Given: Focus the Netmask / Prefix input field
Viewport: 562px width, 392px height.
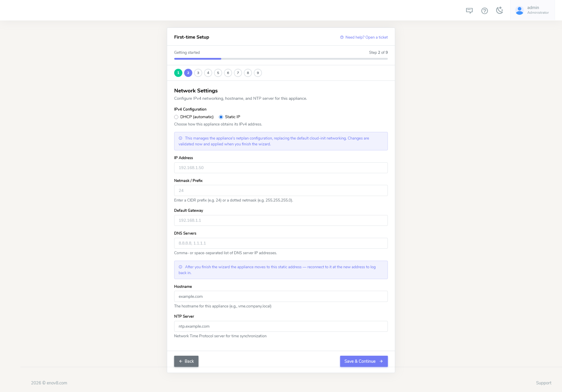Looking at the screenshot, I should [281, 190].
